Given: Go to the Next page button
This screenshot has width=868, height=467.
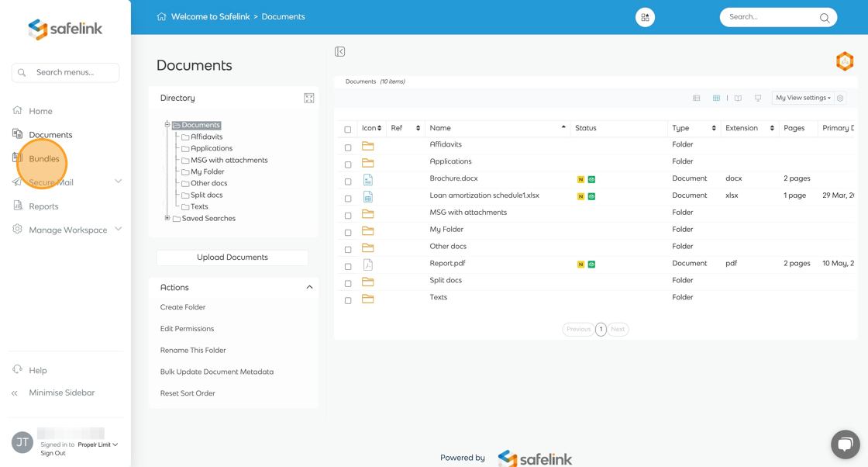Looking at the screenshot, I should (x=618, y=329).
